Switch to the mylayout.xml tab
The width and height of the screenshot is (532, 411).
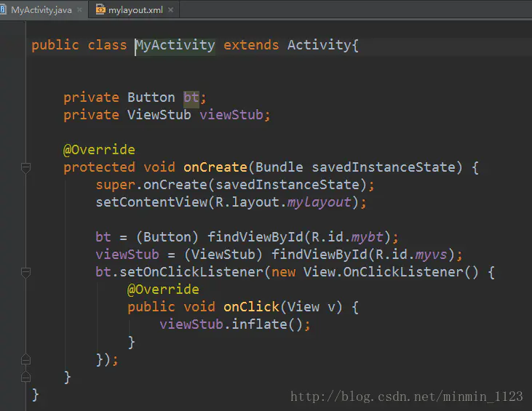click(x=135, y=10)
